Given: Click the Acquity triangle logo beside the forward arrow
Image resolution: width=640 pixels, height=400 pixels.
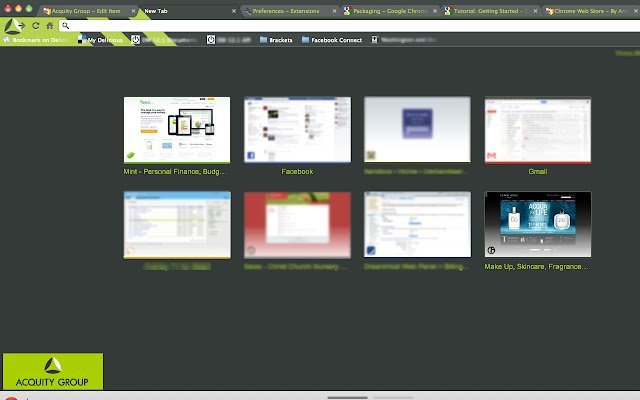Looking at the screenshot, I should click(x=11, y=26).
